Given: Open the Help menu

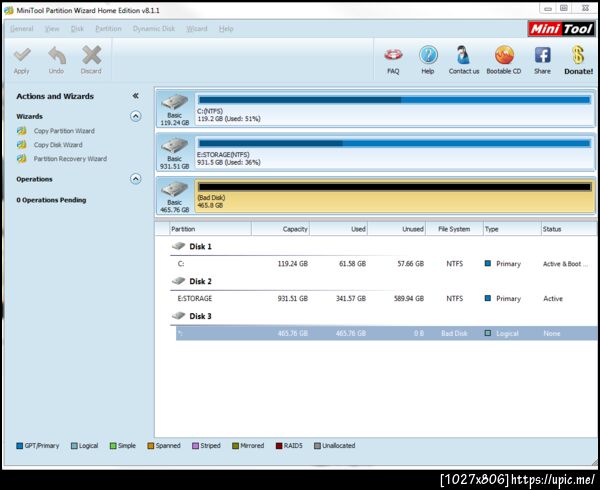Looking at the screenshot, I should pyautogui.click(x=226, y=29).
